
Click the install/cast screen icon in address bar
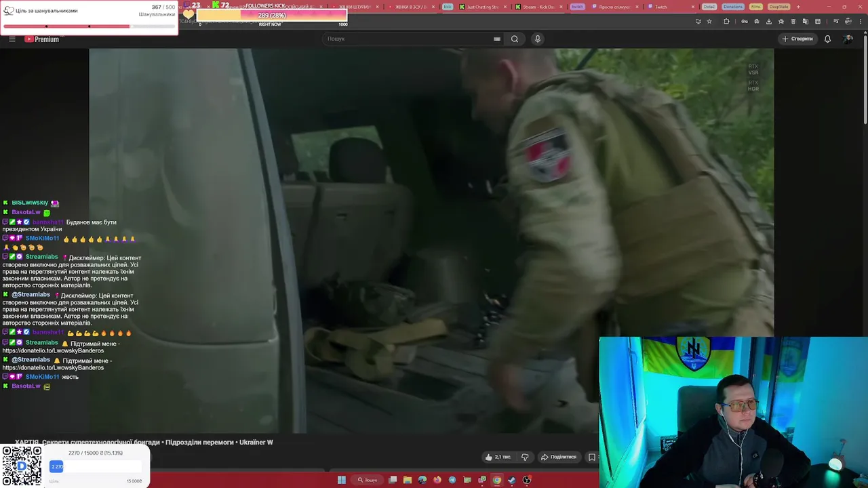click(x=698, y=21)
